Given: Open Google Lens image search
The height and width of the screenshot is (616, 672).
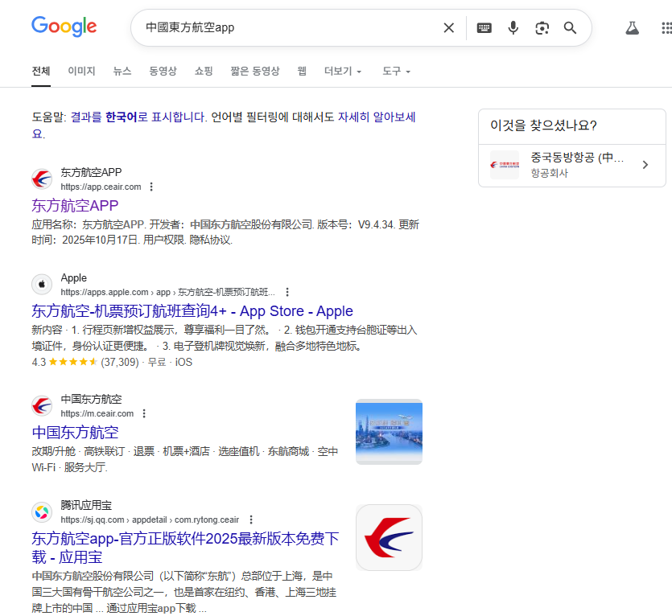Looking at the screenshot, I should pyautogui.click(x=542, y=28).
